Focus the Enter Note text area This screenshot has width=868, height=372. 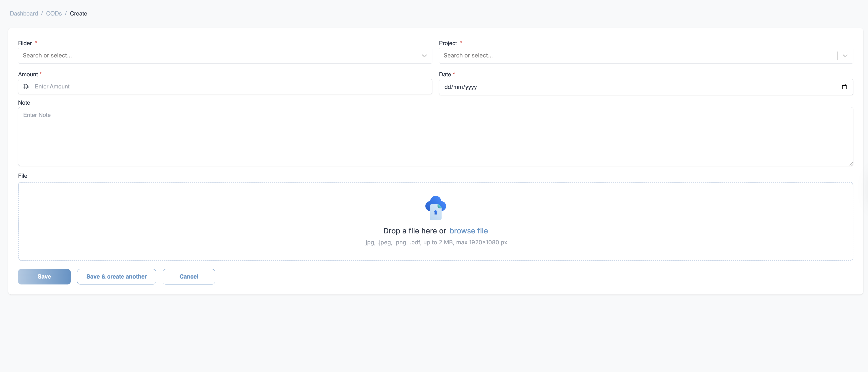click(x=435, y=136)
